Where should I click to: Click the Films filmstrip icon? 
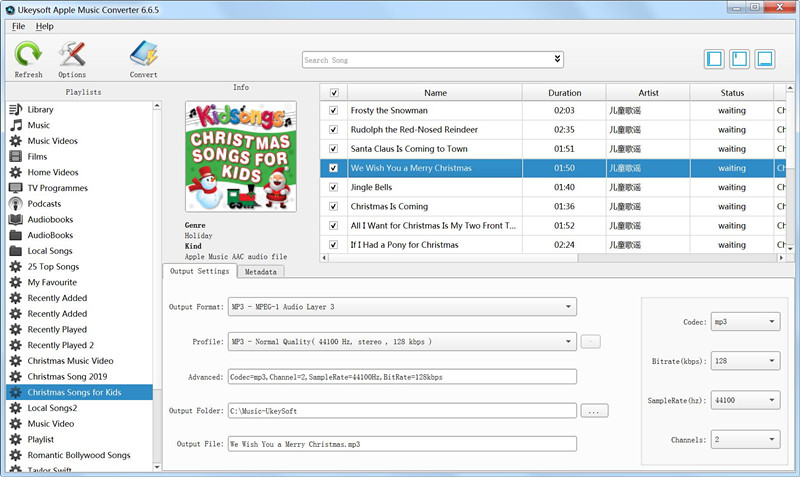tap(16, 157)
